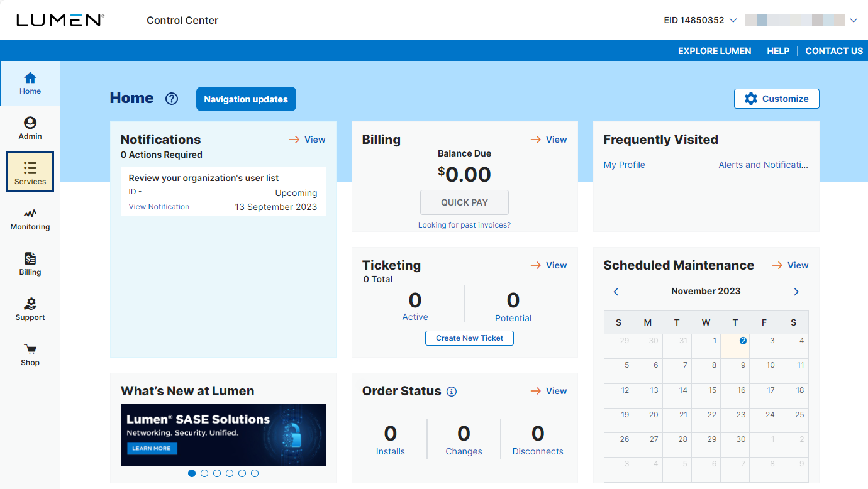Open View link in Billing card
868x489 pixels.
point(548,140)
